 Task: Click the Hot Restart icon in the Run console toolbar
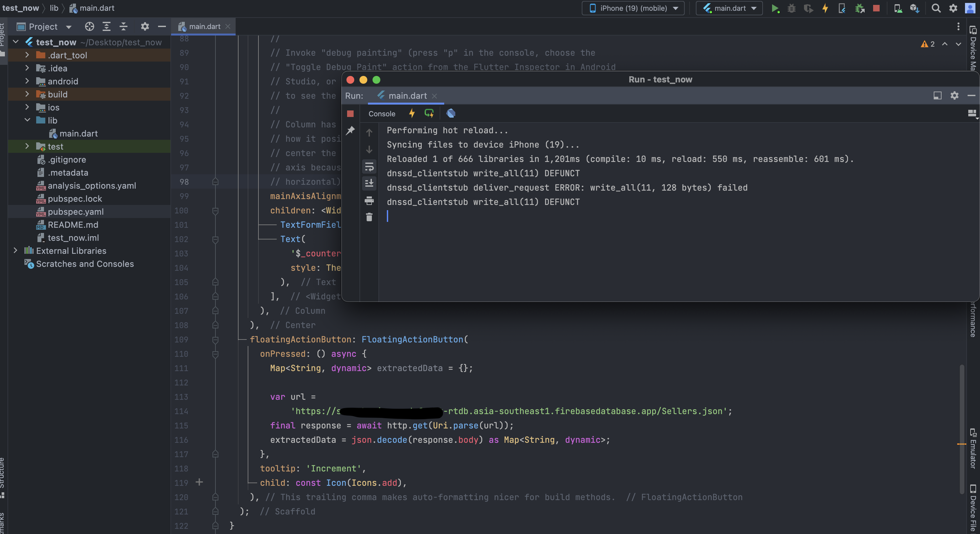[429, 113]
